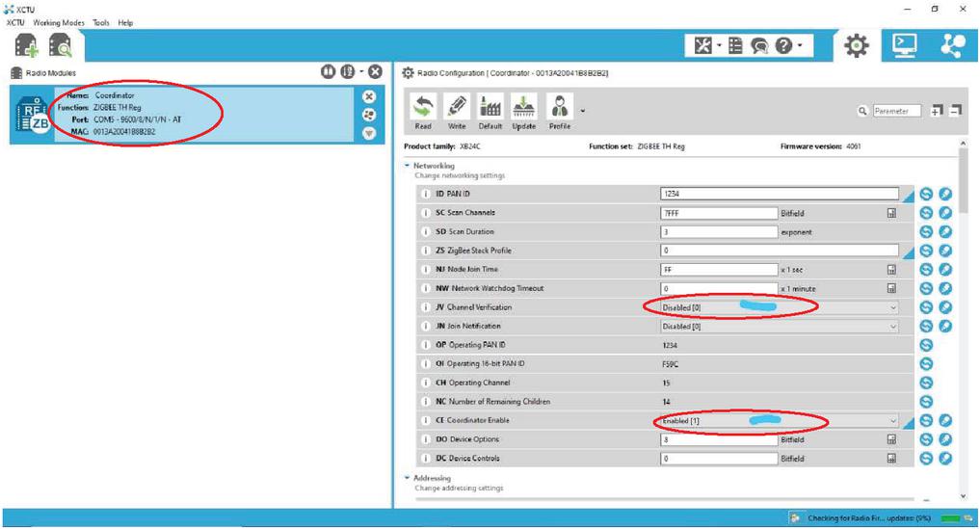Open the JN Join Notification dropdown
The height and width of the screenshot is (529, 980).
(779, 327)
